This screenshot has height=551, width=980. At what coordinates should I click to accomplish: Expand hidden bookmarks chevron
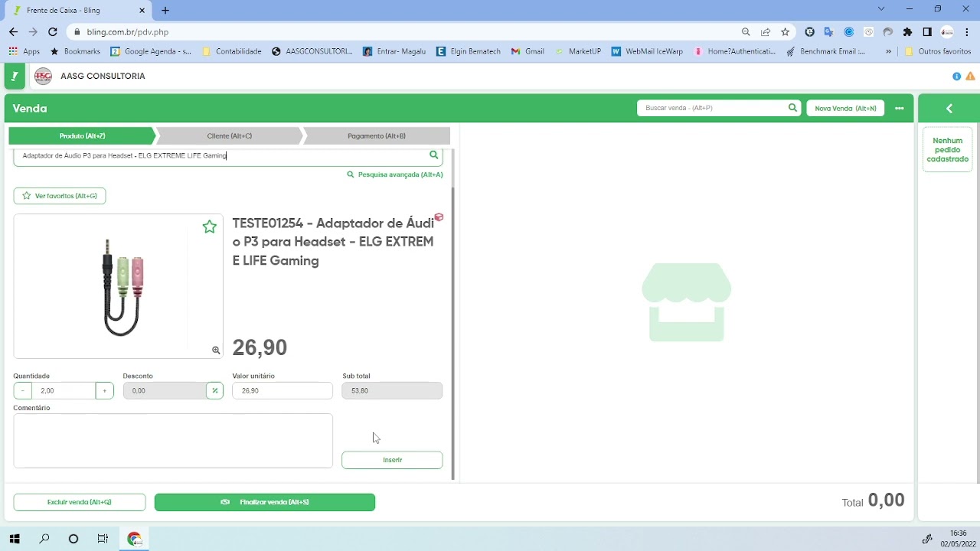(888, 51)
